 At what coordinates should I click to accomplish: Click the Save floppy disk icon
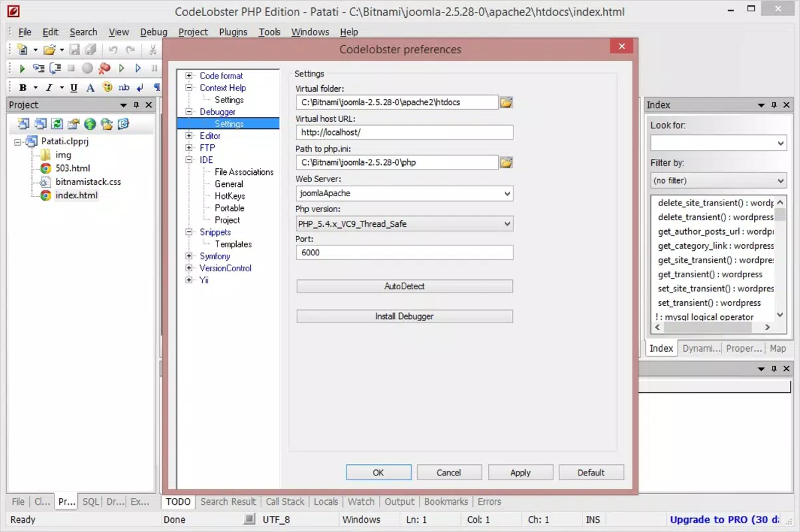pos(74,50)
